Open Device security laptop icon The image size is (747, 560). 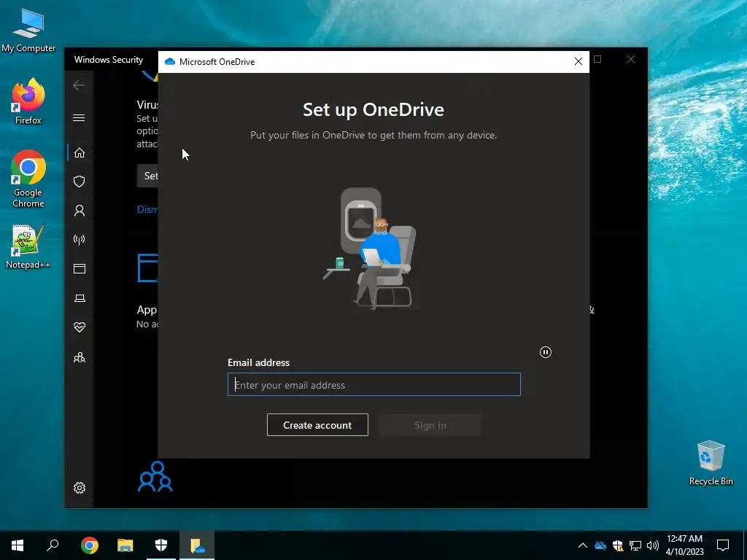(x=79, y=298)
